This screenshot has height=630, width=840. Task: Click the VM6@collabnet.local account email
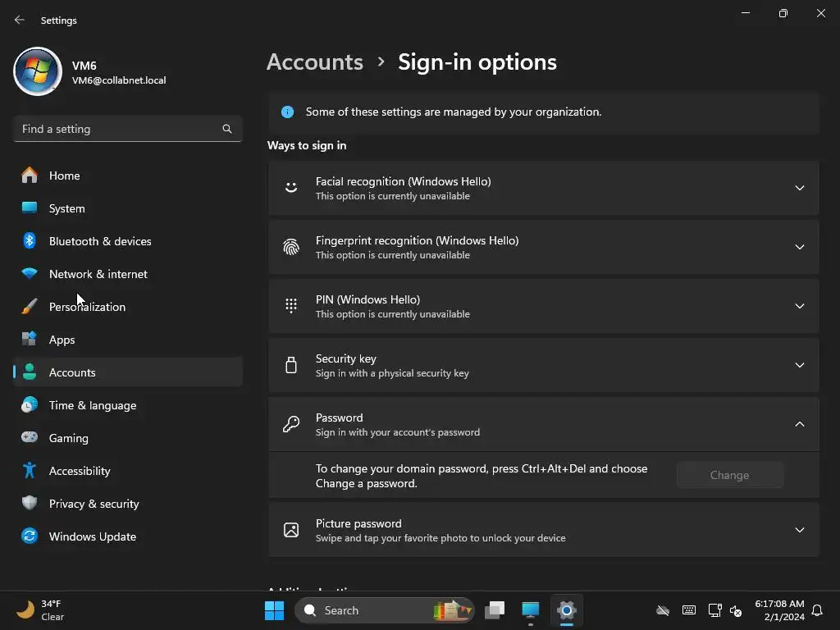click(x=119, y=80)
